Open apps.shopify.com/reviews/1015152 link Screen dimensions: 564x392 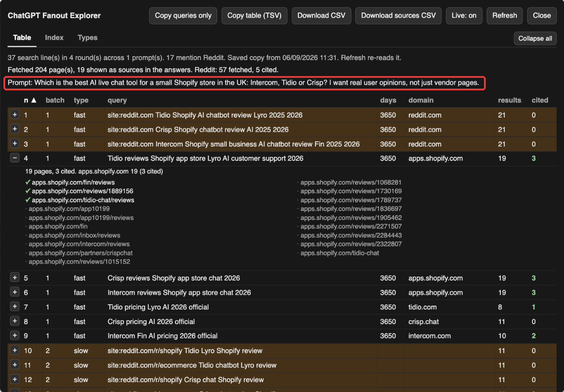[x=79, y=262]
